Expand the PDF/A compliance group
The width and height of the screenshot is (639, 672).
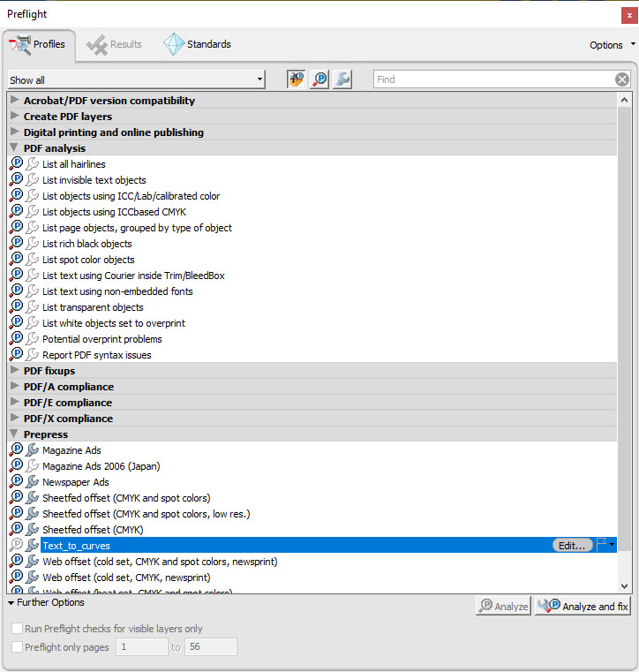point(14,386)
